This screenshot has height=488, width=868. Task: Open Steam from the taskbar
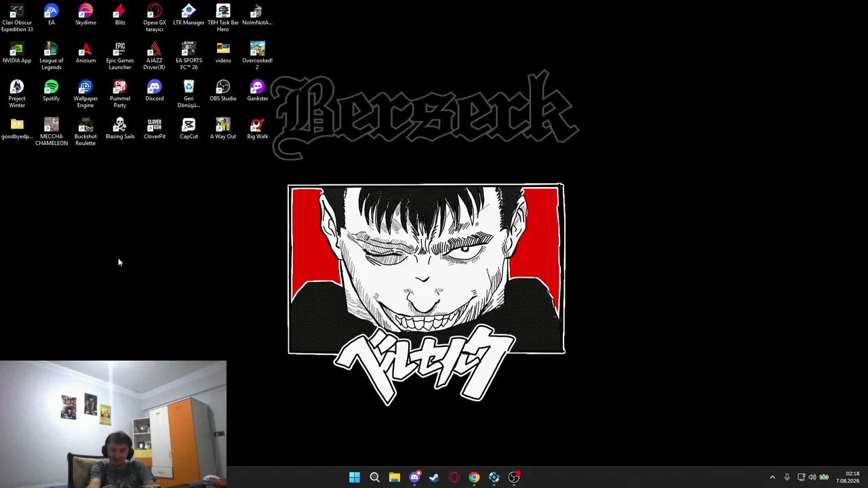(x=434, y=477)
